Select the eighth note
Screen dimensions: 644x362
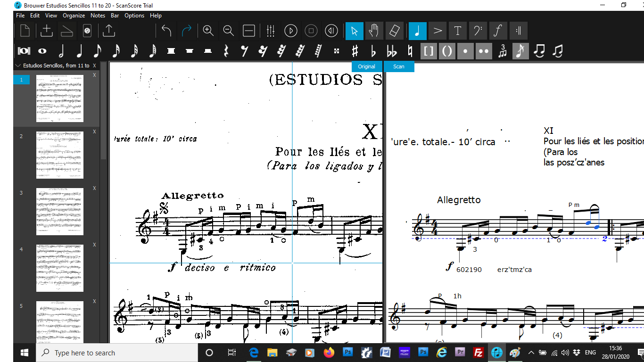(x=98, y=51)
